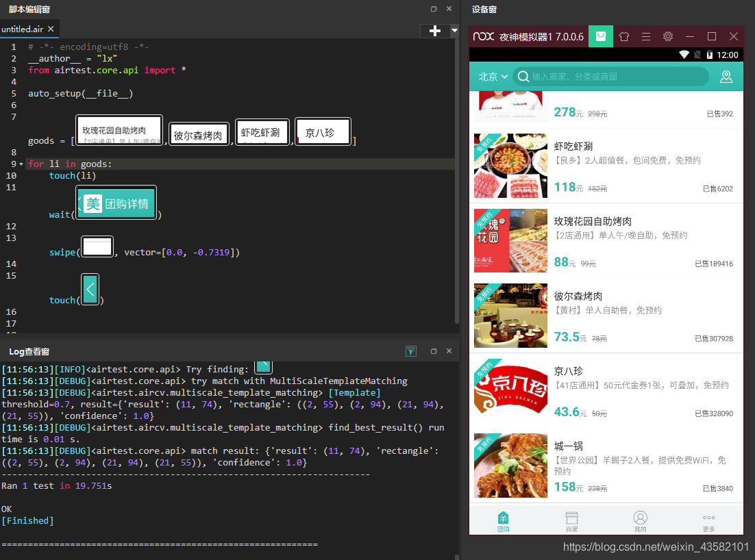Close the Log viewer panel

(449, 351)
